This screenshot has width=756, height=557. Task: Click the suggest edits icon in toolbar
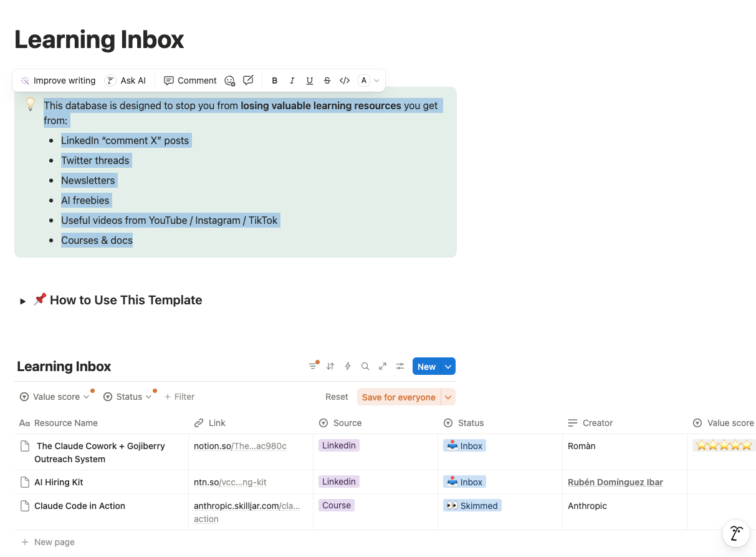coord(248,80)
